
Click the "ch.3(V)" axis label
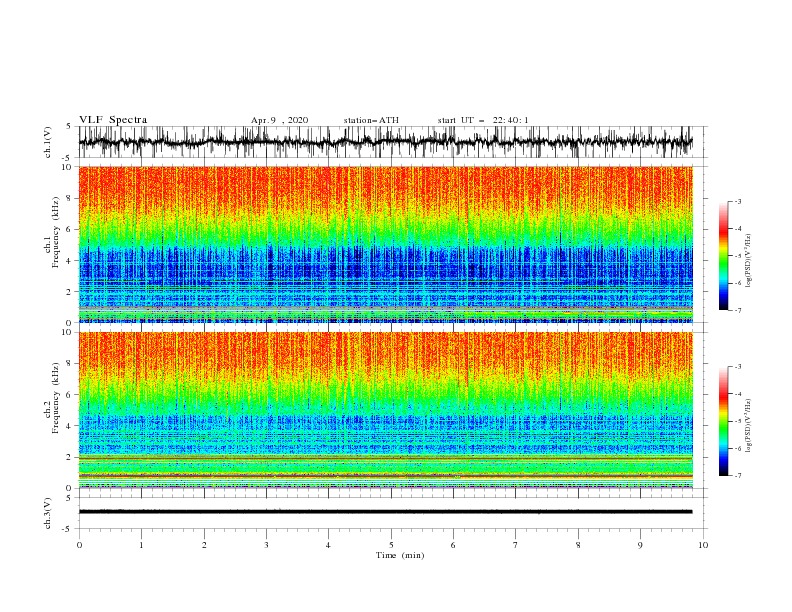pos(48,513)
